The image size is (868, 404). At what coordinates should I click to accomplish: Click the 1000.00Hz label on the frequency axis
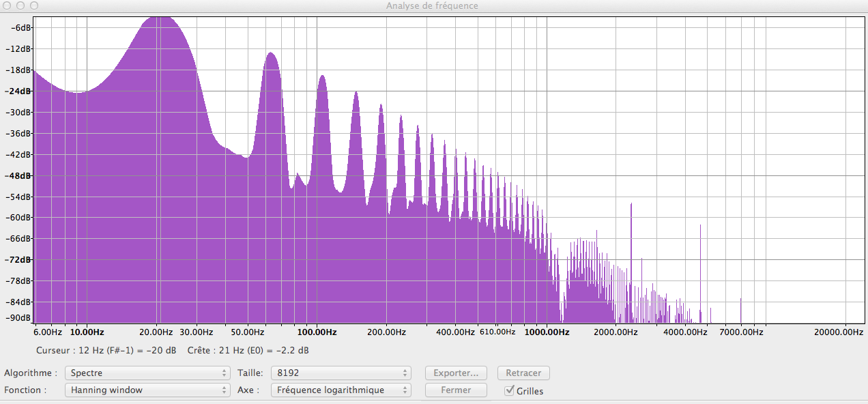click(547, 332)
